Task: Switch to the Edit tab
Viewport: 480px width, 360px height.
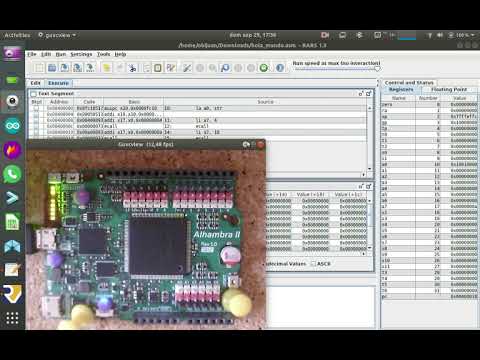Action: (36, 83)
